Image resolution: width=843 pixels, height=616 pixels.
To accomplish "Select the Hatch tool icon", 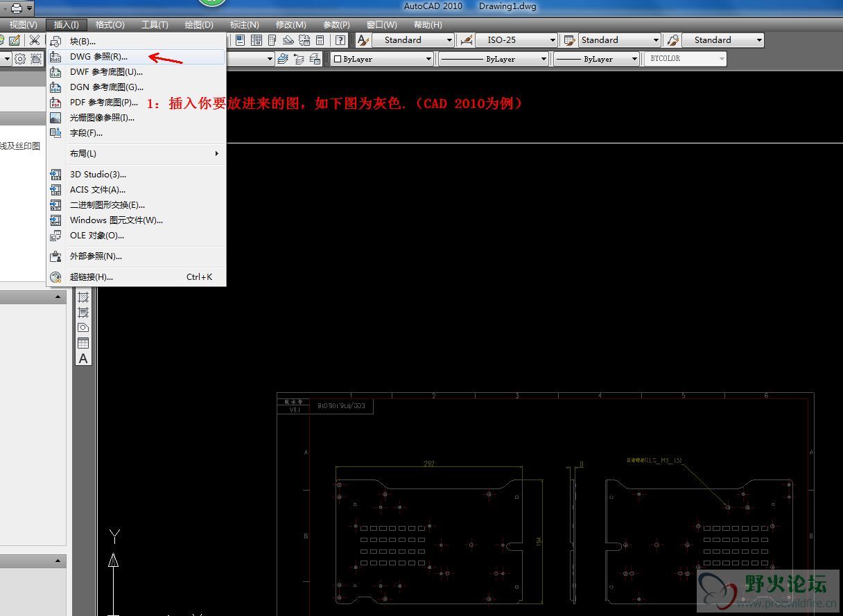I will click(83, 297).
